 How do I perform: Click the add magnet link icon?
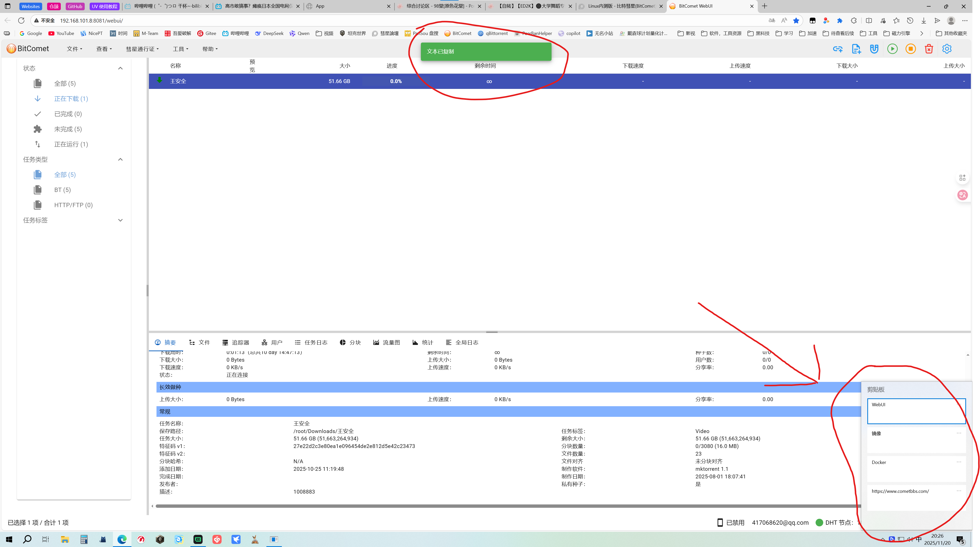(874, 49)
